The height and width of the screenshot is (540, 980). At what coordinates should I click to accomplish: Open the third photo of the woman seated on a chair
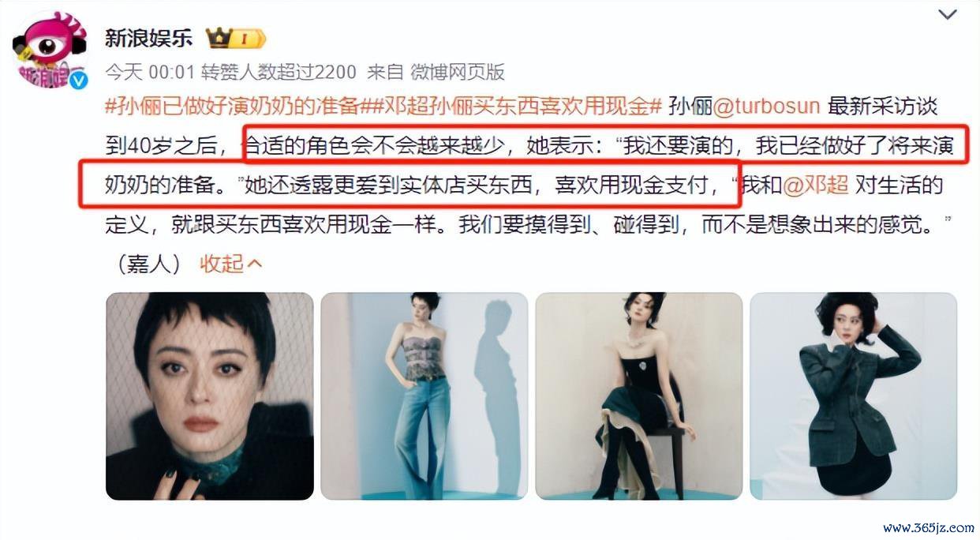tap(639, 396)
